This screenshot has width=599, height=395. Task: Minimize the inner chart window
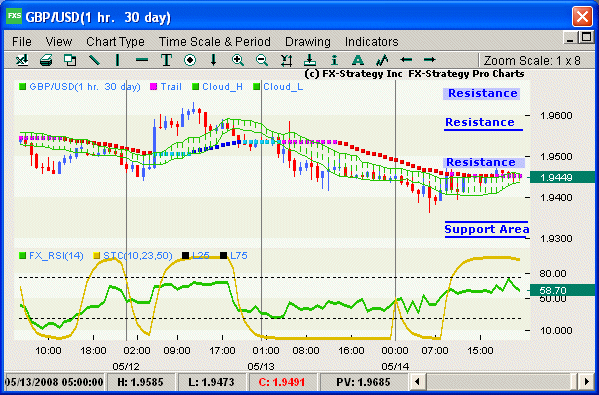pyautogui.click(x=570, y=38)
